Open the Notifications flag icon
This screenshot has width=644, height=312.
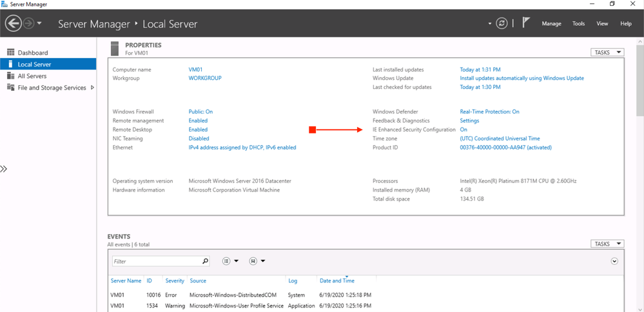click(525, 23)
